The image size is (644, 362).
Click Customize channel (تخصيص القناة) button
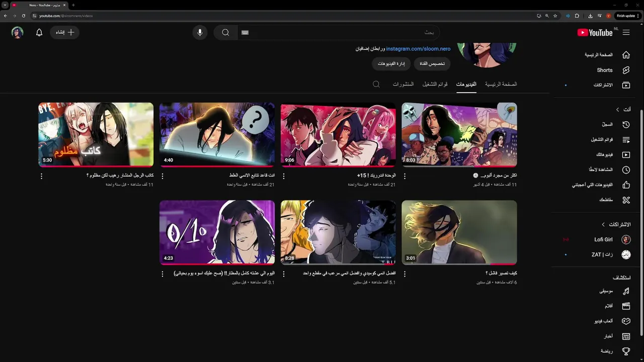[x=432, y=64]
